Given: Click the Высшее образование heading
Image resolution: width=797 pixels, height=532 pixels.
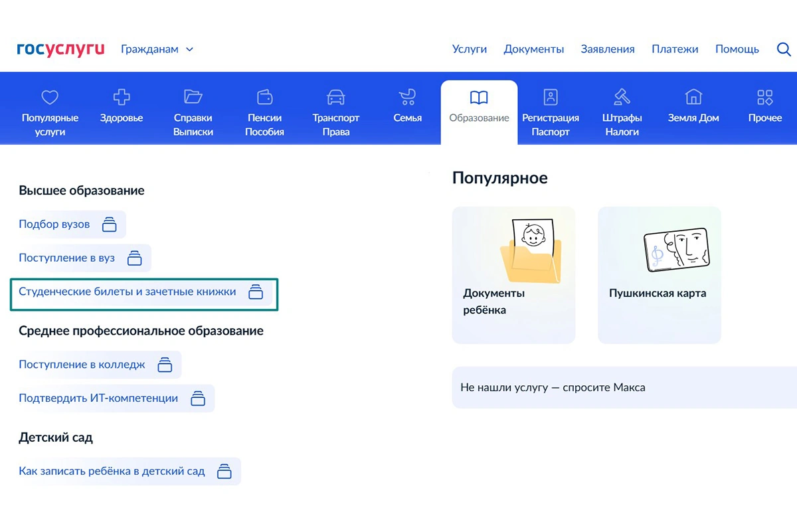Looking at the screenshot, I should coord(82,191).
